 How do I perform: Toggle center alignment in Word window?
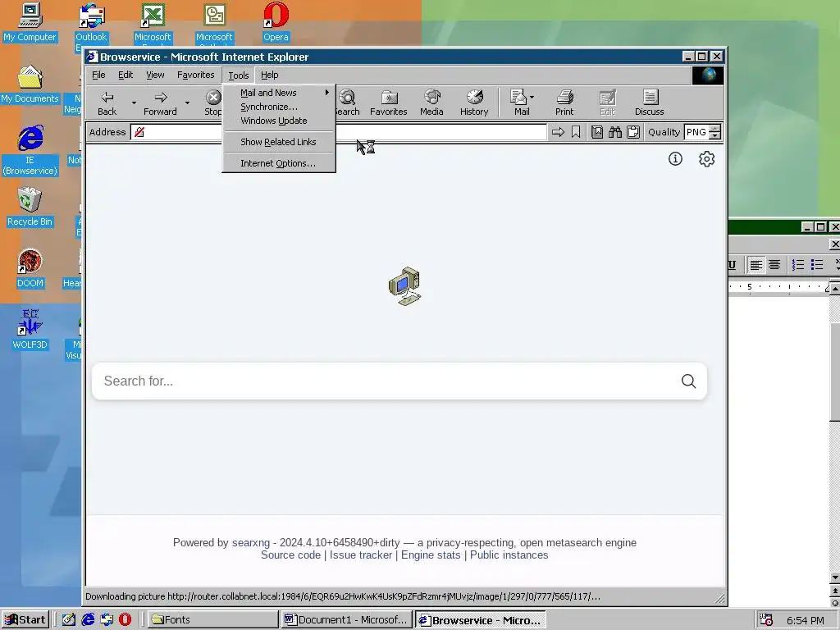[774, 265]
